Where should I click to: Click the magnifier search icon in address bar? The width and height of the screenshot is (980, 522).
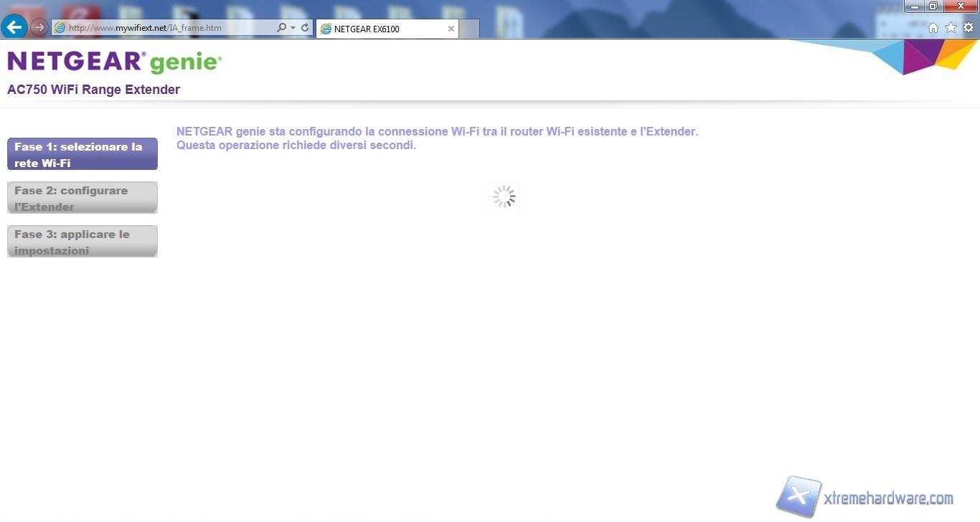pos(281,28)
